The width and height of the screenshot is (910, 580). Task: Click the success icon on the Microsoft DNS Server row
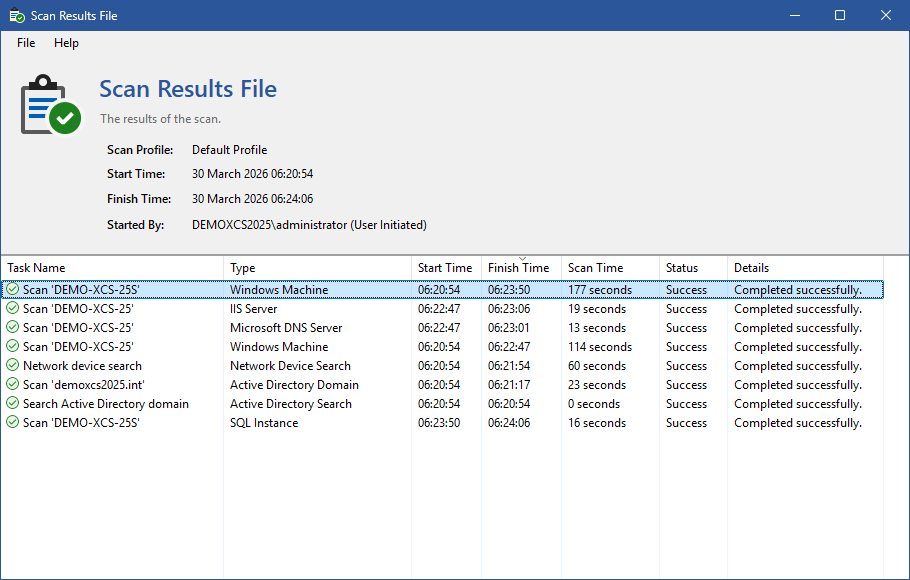(x=12, y=328)
